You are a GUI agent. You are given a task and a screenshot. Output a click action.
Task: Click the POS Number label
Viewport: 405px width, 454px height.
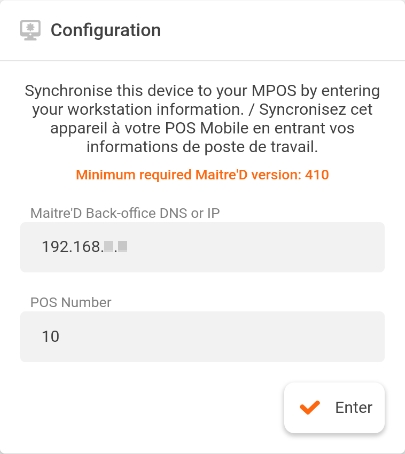71,302
